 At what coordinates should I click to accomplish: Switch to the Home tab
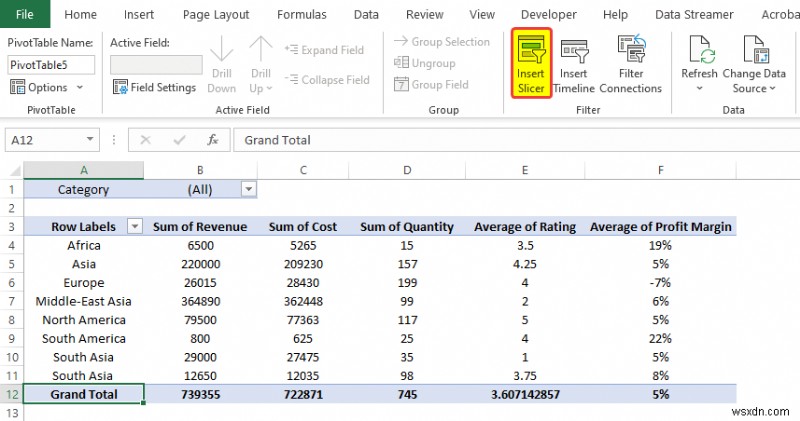[x=81, y=14]
